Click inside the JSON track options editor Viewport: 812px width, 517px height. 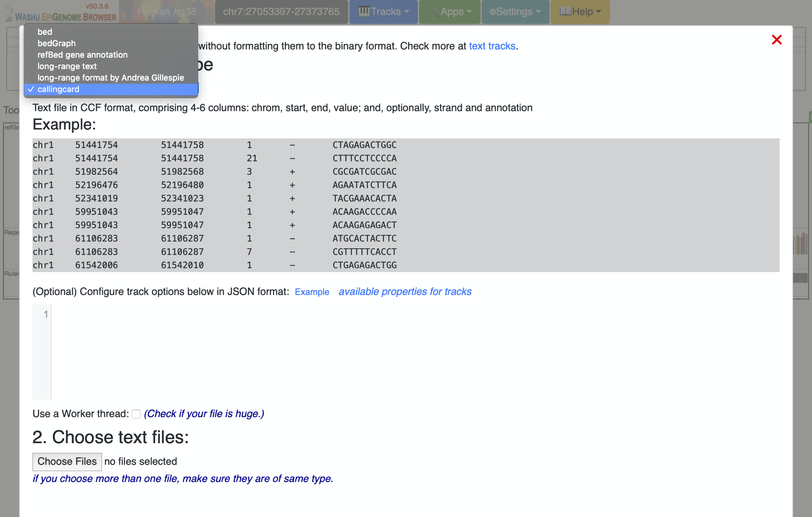[x=405, y=351]
